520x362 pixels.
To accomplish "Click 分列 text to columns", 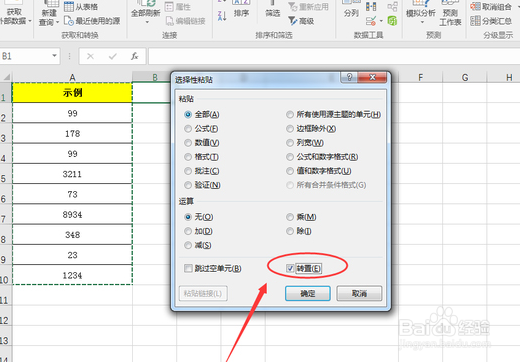I will coord(351,9).
